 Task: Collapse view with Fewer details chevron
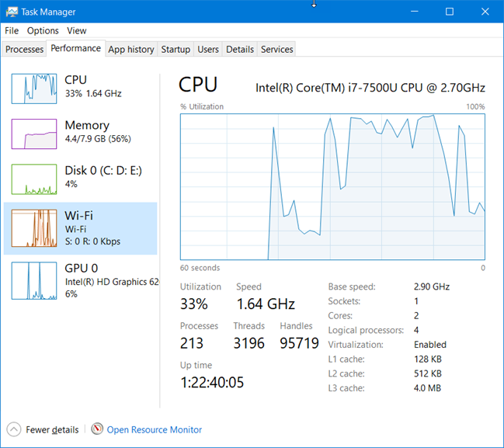[x=14, y=429]
